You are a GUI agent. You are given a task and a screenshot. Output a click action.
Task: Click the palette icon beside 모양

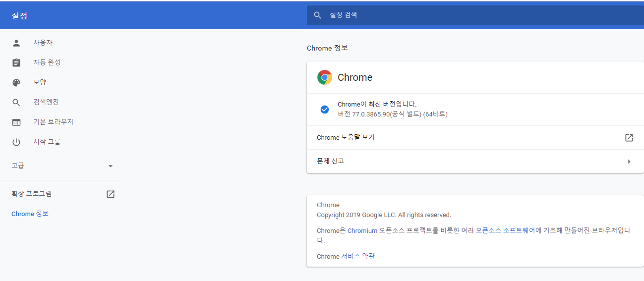(16, 82)
